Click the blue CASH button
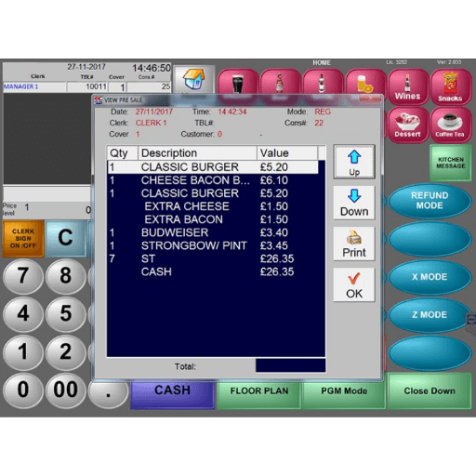The height and width of the screenshot is (476, 476). (172, 395)
